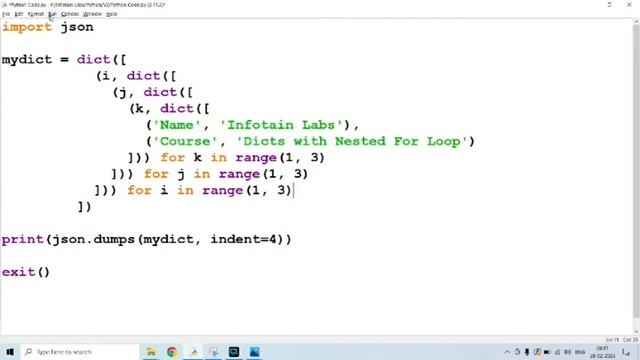Maximize the IDLE editor window

click(x=609, y=4)
